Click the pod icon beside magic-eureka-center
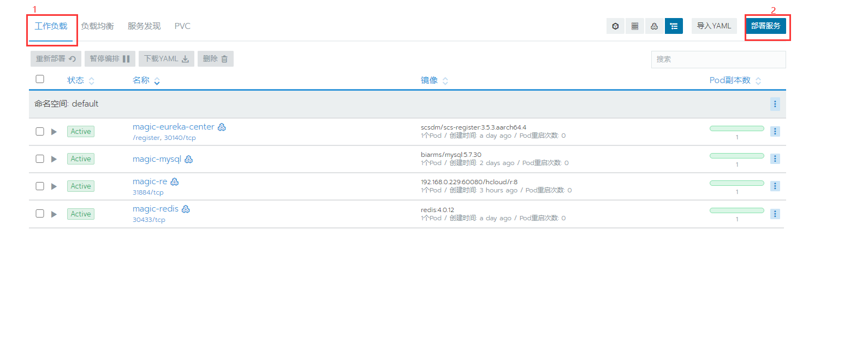This screenshot has height=352, width=868. (222, 127)
